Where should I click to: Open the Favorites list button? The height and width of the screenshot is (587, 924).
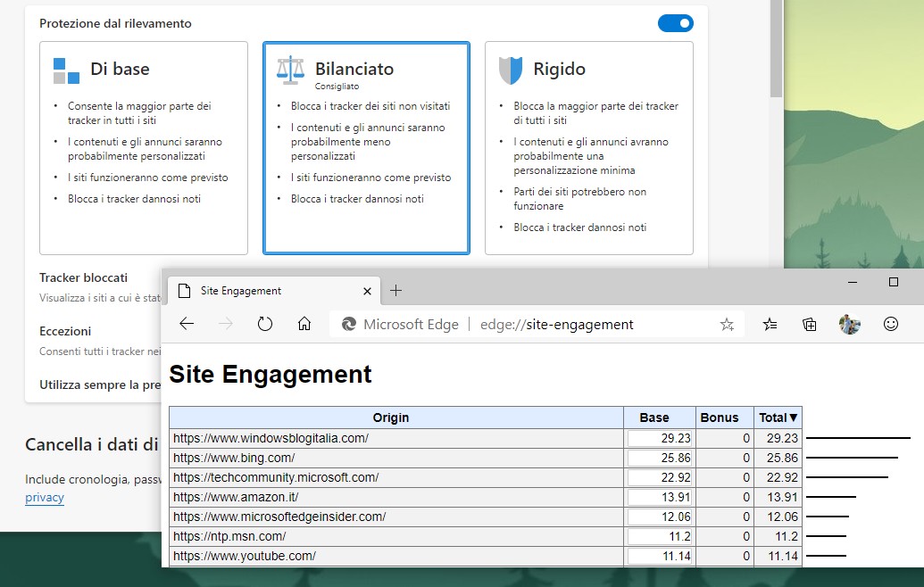point(770,324)
